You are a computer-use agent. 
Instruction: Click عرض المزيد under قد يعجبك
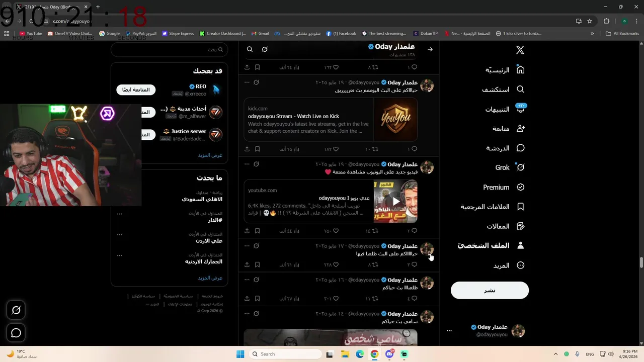point(210,155)
